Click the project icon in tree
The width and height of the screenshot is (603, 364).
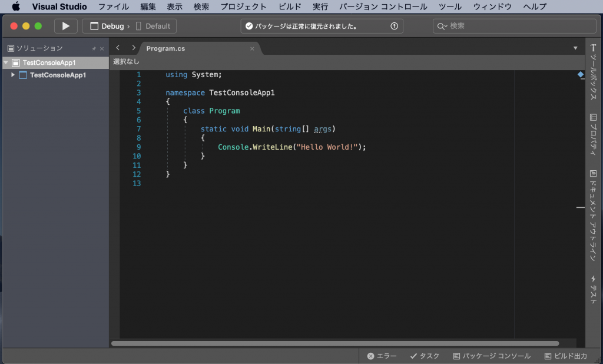pyautogui.click(x=23, y=75)
